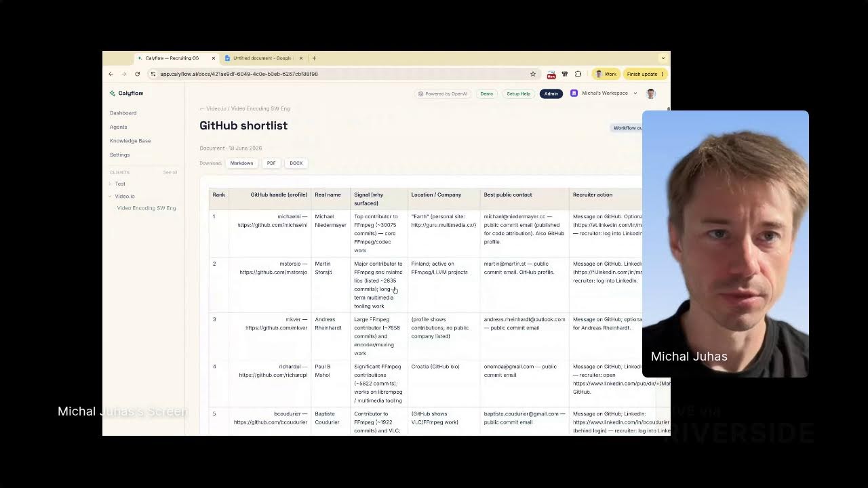This screenshot has width=868, height=488.
Task: Click the Video.io breadcrumb back link
Action: [x=245, y=108]
